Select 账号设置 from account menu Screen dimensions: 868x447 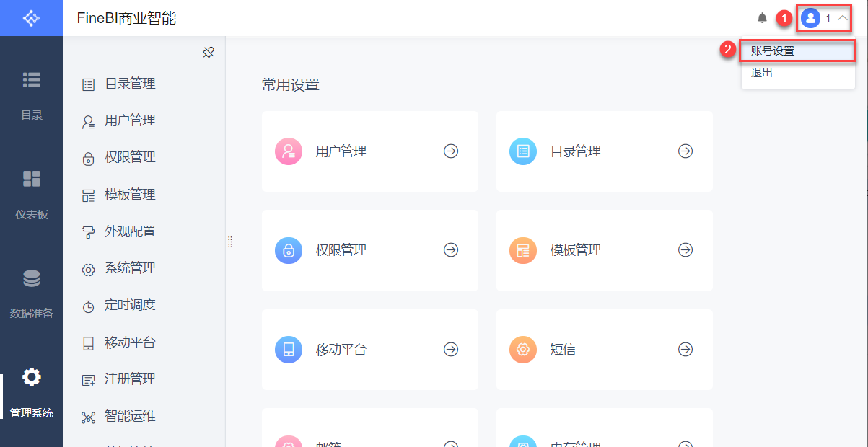tap(773, 51)
